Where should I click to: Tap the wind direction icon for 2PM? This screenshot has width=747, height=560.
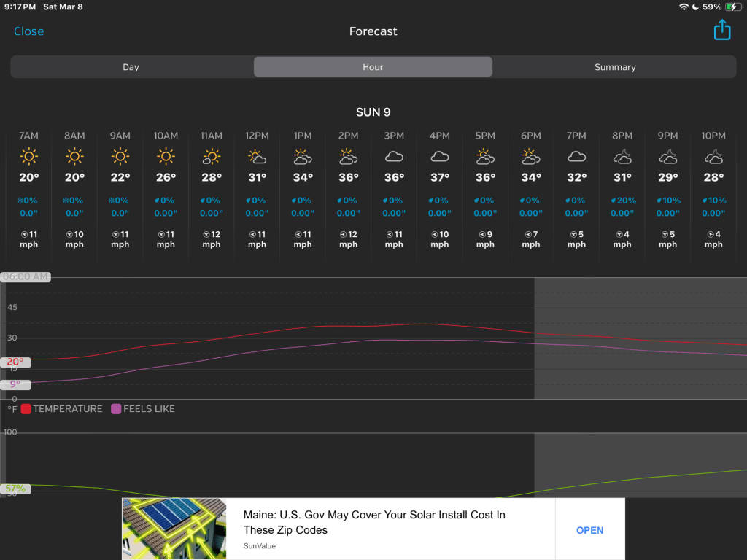pyautogui.click(x=343, y=235)
